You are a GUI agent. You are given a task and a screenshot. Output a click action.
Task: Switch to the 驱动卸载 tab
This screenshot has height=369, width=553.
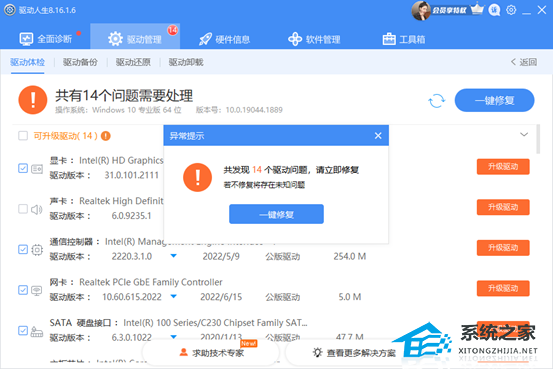point(186,62)
